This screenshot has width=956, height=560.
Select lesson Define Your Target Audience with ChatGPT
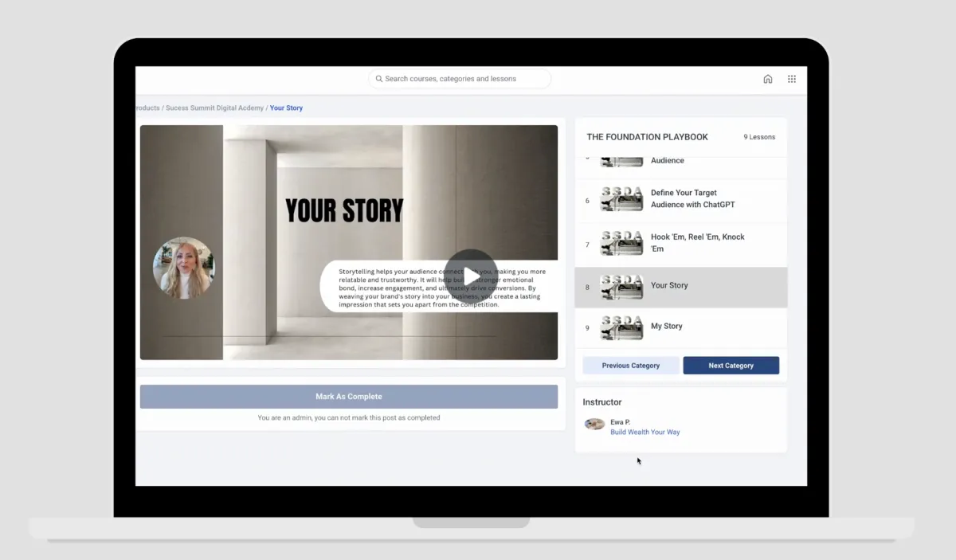[x=681, y=199]
